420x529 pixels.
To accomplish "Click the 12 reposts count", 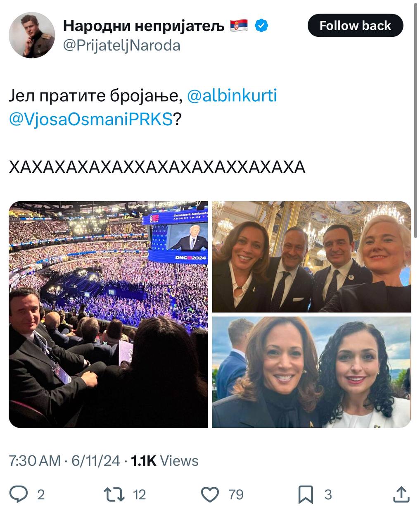I will coord(140,494).
